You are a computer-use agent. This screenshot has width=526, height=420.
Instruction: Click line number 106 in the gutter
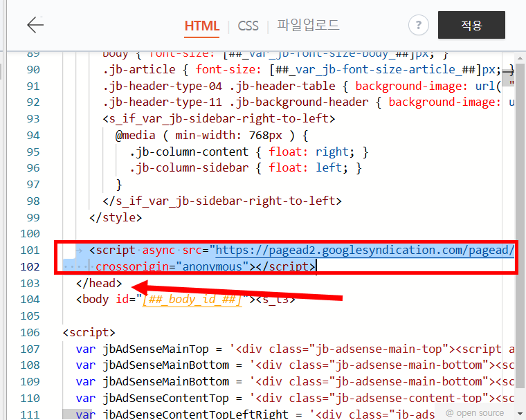(x=30, y=333)
